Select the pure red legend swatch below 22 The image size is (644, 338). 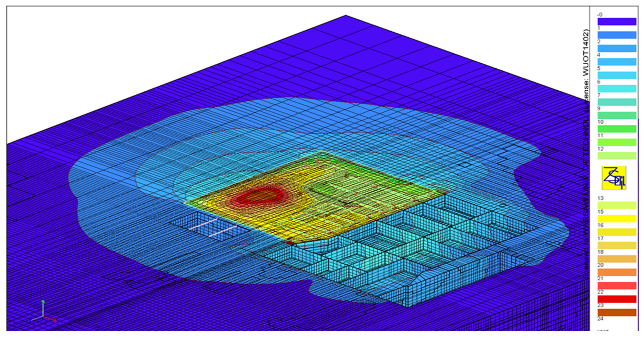(617, 299)
